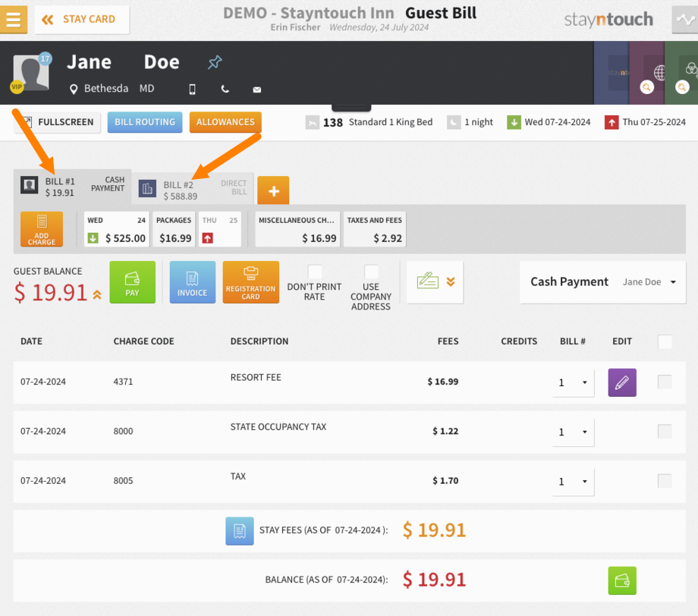The image size is (698, 616).
Task: Open the hamburger main menu
Action: tap(14, 20)
